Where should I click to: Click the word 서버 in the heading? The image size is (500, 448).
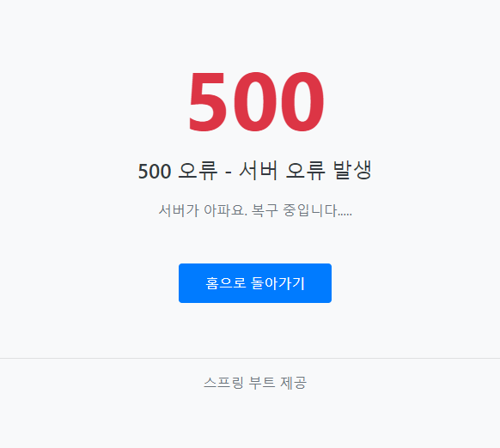[x=259, y=171]
